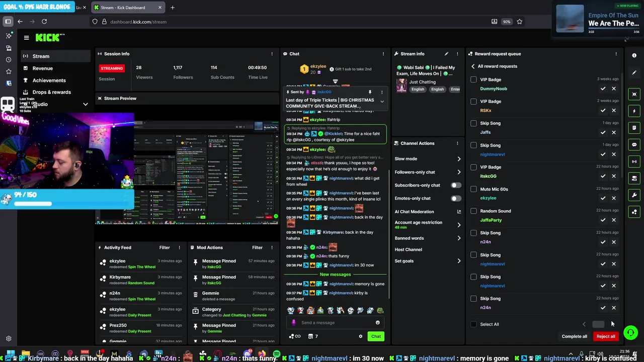The width and height of the screenshot is (644, 362).
Task: Approve ekzylee's Mute Mic 60s request
Action: tap(603, 198)
